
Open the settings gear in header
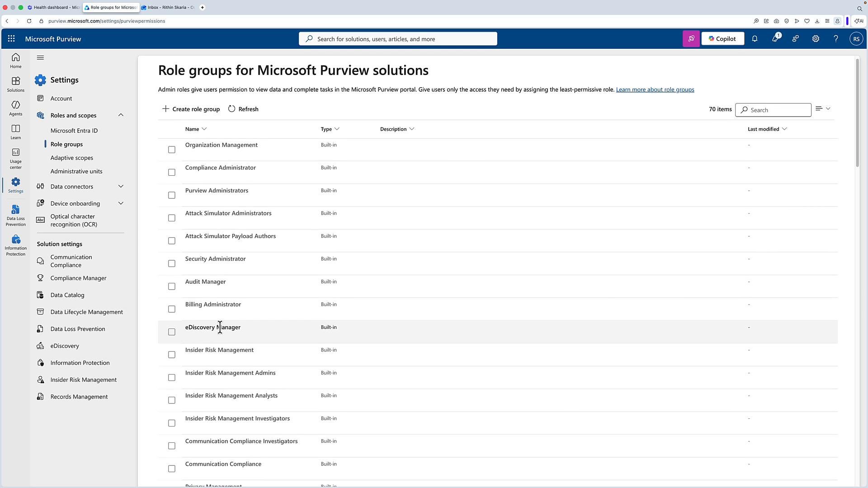[816, 39]
